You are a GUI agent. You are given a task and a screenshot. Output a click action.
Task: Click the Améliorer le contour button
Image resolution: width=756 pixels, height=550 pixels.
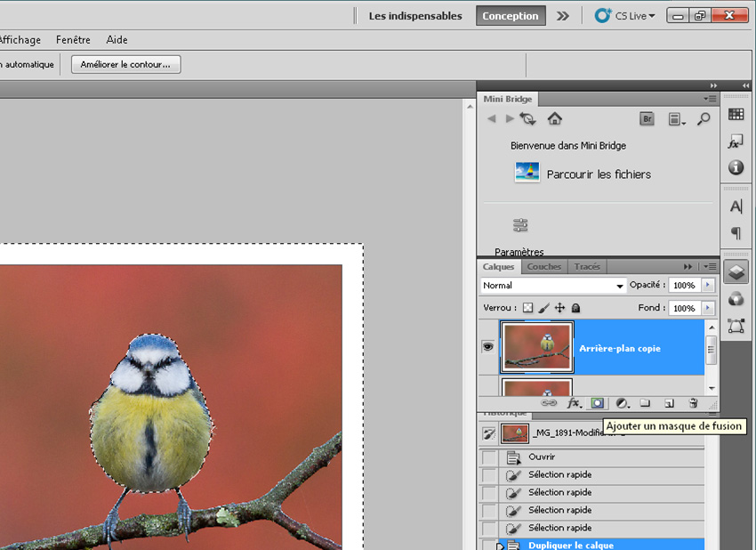pyautogui.click(x=125, y=64)
